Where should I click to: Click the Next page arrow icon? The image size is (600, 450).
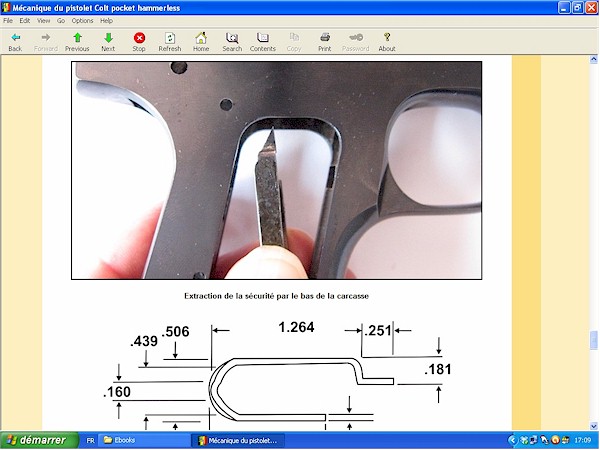coord(108,41)
